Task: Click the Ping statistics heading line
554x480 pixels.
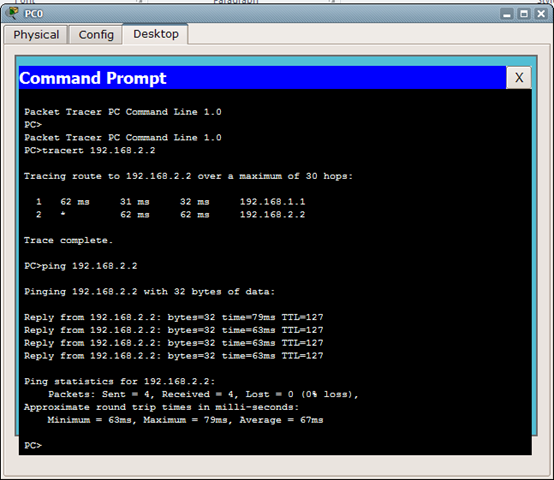Action: 119,381
